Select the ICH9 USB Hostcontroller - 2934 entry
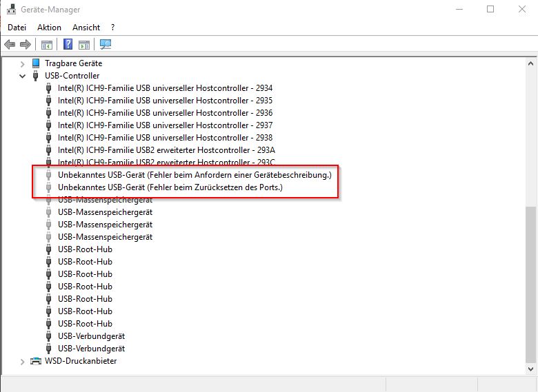 (165, 88)
